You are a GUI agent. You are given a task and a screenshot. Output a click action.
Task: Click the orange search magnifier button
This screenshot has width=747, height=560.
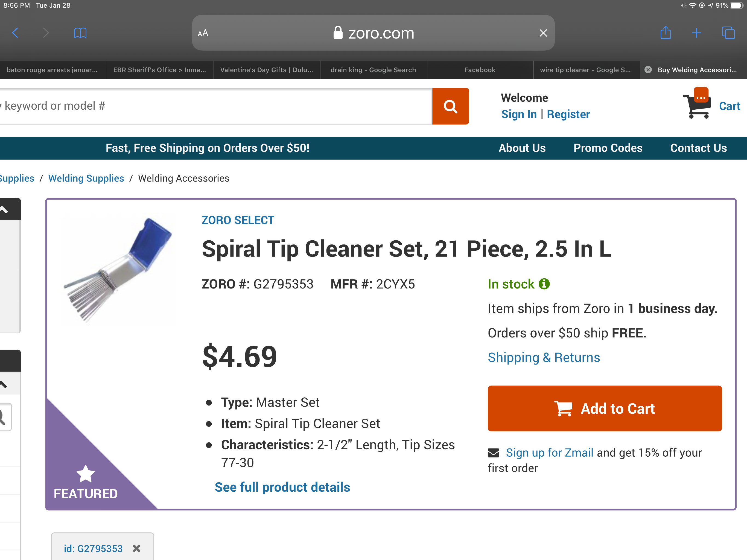pyautogui.click(x=451, y=106)
